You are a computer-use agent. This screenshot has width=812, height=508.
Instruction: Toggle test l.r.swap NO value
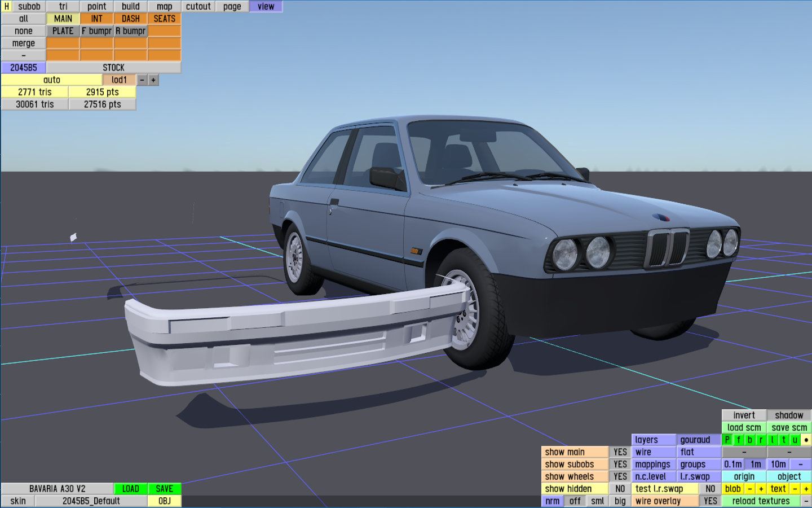click(710, 489)
